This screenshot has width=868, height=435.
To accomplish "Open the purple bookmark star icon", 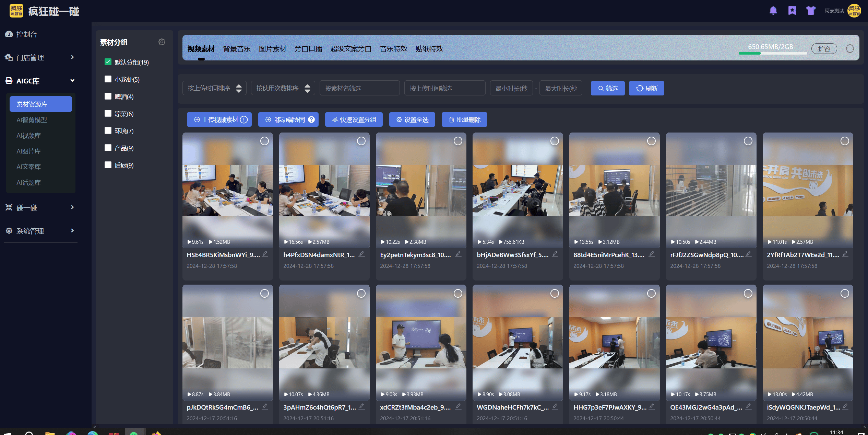I will pyautogui.click(x=792, y=11).
